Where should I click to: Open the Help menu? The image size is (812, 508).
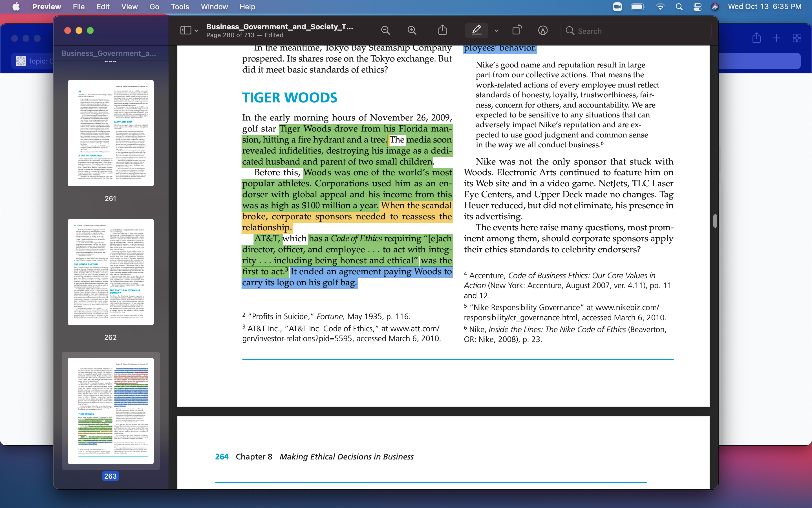click(x=247, y=7)
